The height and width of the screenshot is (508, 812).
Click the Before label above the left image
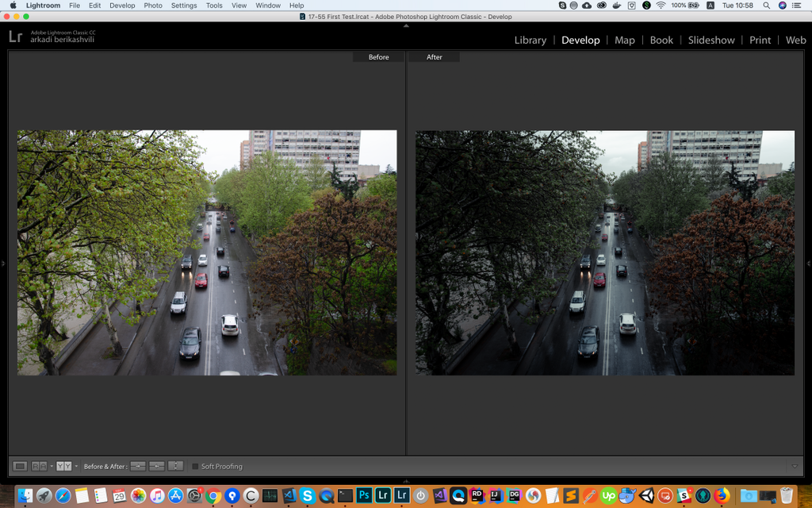click(378, 57)
